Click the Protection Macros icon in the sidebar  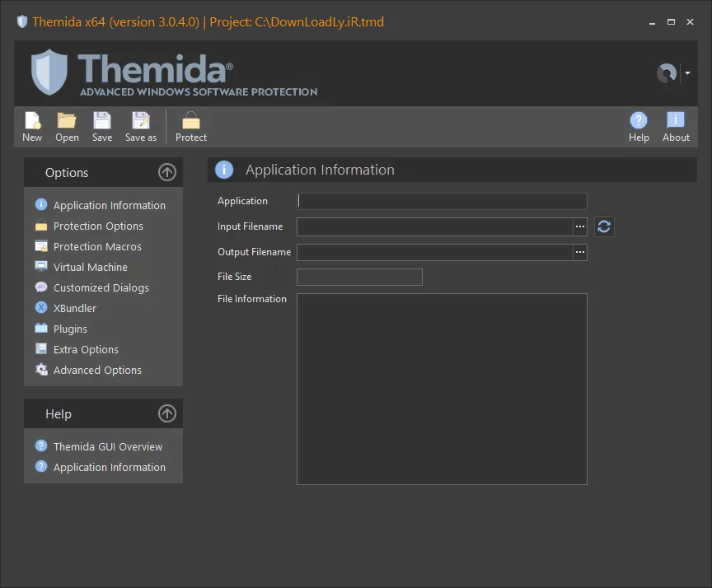pyautogui.click(x=41, y=246)
